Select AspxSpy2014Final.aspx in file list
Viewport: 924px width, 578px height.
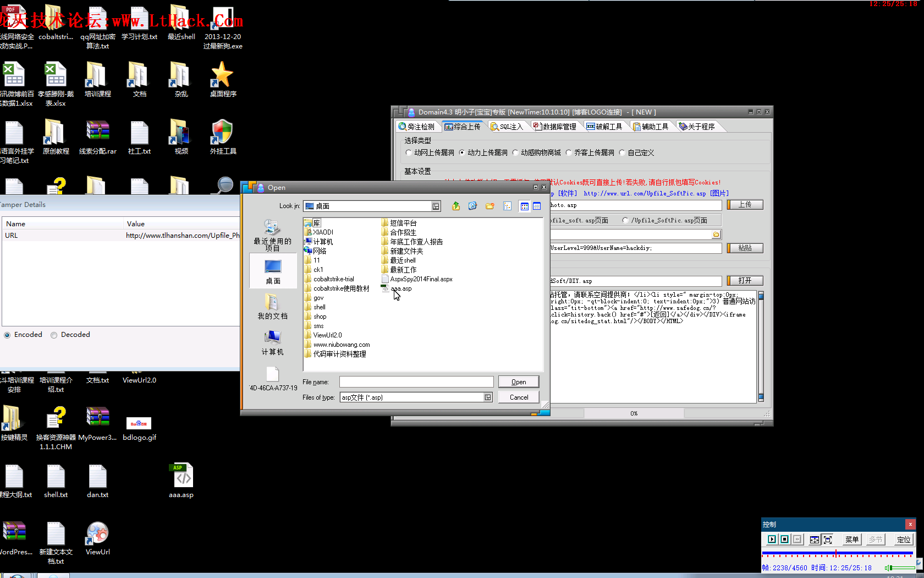(x=417, y=279)
